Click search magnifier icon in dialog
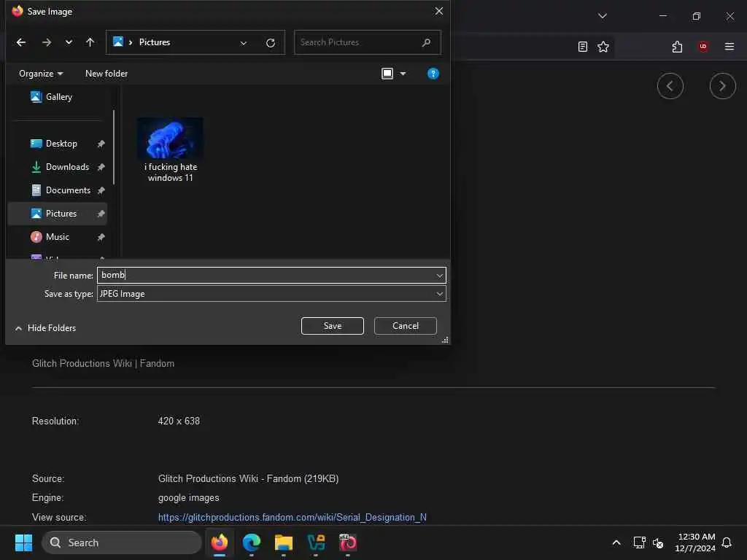 (x=426, y=42)
